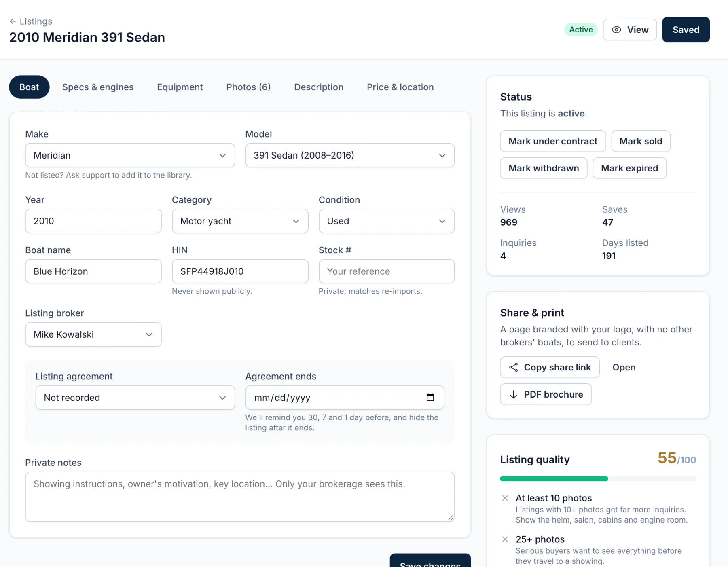This screenshot has height=567, width=728.
Task: Click Save changes button
Action: [430, 561]
